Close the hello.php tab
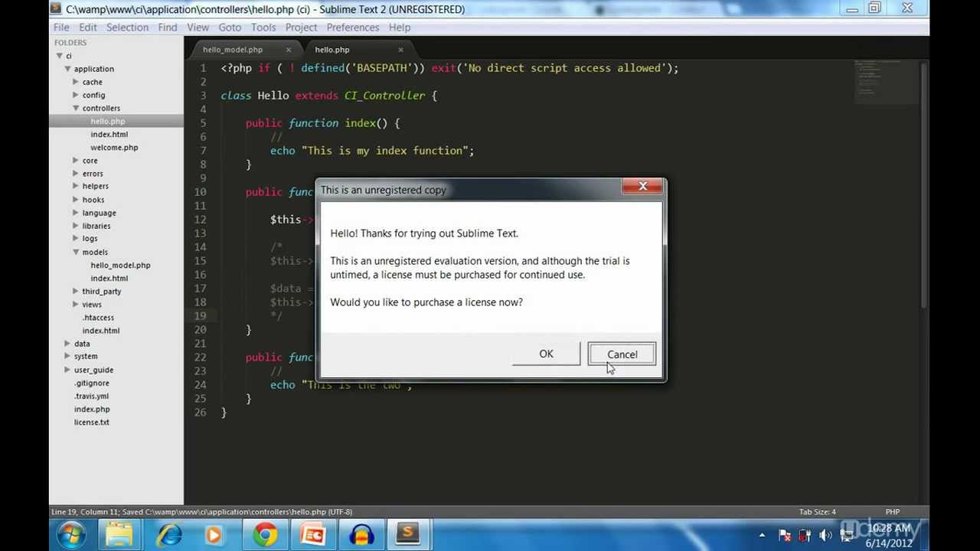This screenshot has width=980, height=551. coord(400,50)
